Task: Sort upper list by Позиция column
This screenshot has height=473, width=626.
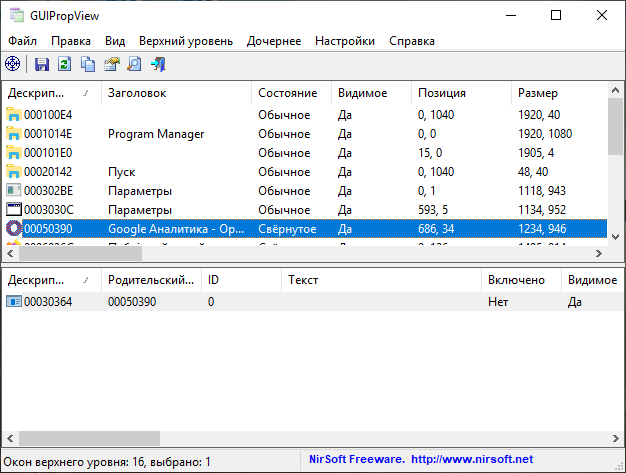Action: point(461,93)
